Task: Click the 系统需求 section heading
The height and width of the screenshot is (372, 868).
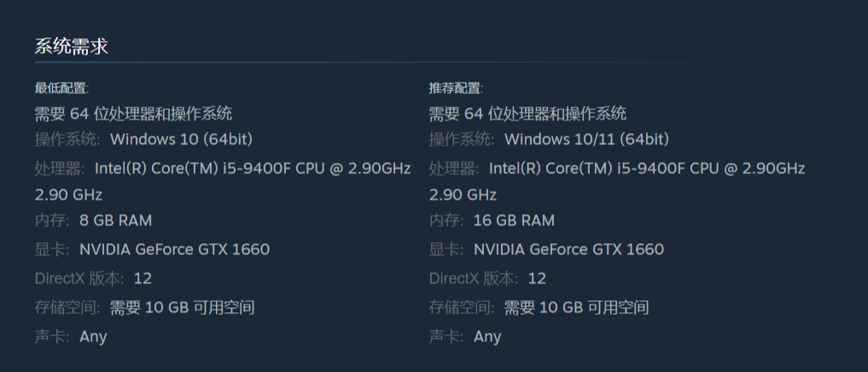Action: (x=72, y=46)
